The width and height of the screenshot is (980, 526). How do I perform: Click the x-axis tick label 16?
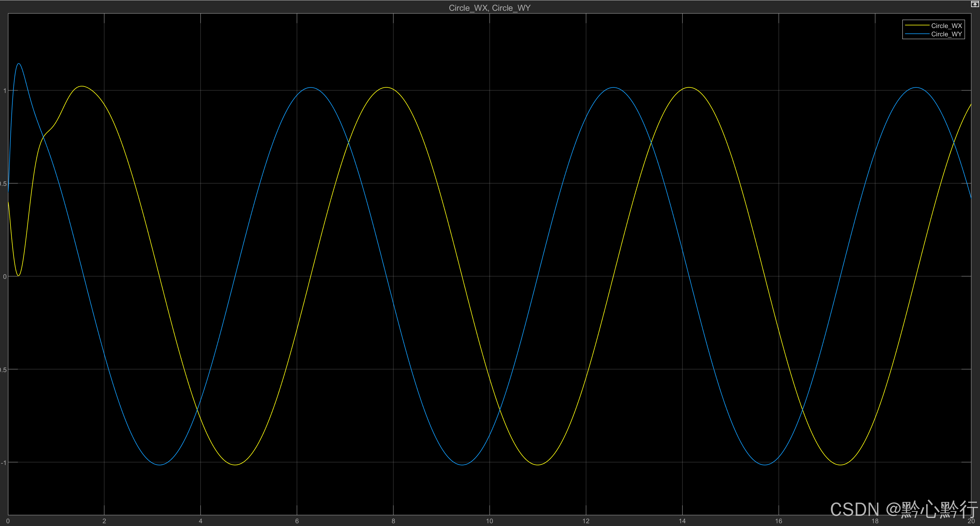pos(778,521)
